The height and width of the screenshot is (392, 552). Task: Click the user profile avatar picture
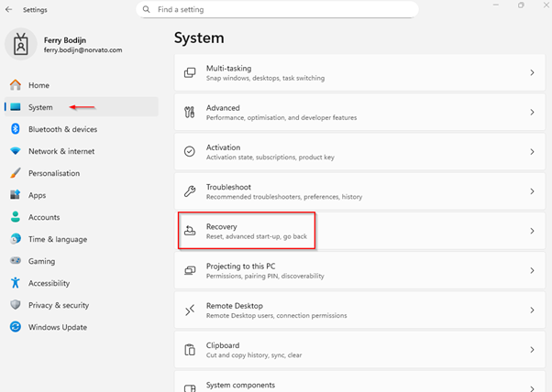pos(22,45)
